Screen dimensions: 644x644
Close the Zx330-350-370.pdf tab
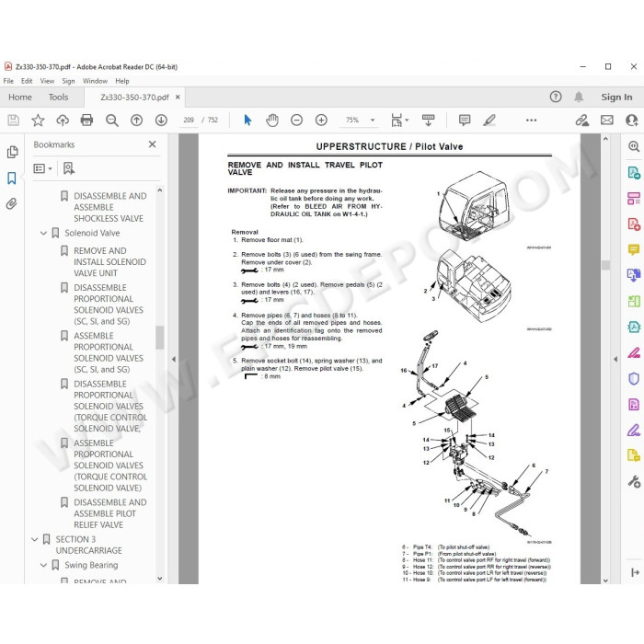[178, 98]
